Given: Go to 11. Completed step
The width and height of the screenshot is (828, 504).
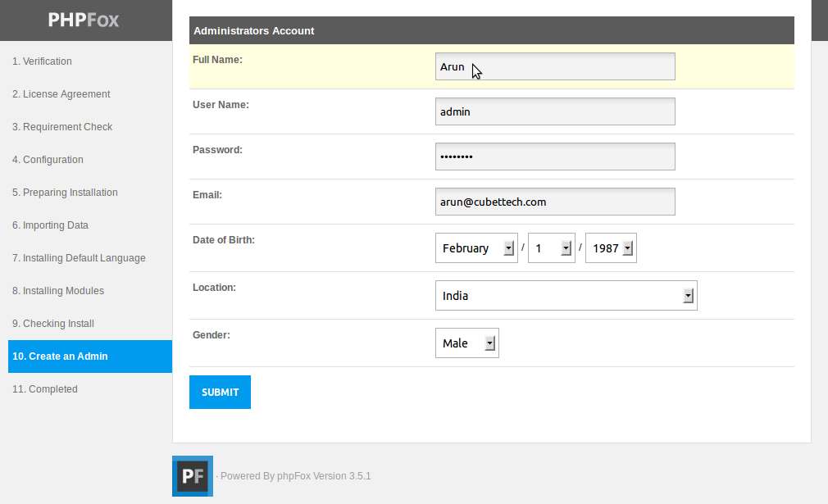Looking at the screenshot, I should tap(45, 389).
